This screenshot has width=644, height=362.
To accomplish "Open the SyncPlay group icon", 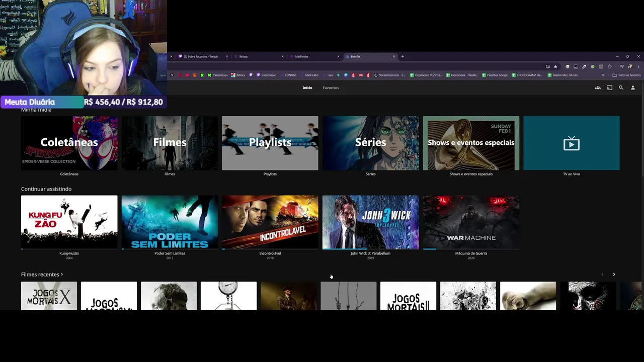I will (x=598, y=87).
